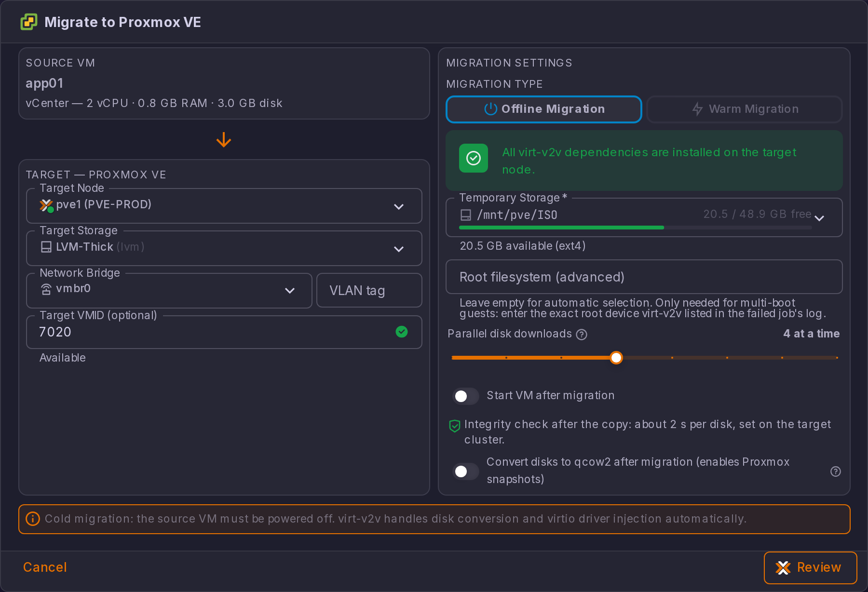Image resolution: width=868 pixels, height=592 pixels.
Task: Click the network bridge icon beside vmbr0
Action: (46, 289)
